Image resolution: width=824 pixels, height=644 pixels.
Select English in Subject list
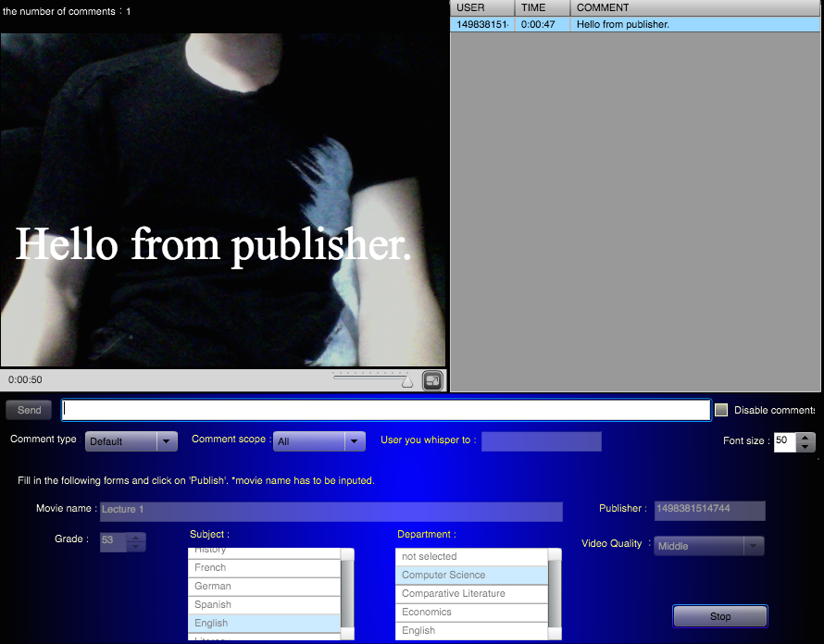click(x=265, y=623)
